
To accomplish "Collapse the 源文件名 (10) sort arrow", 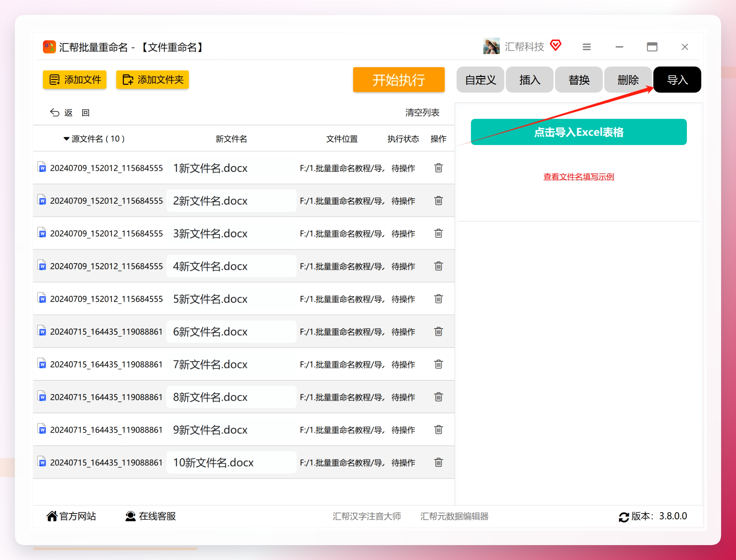I will (66, 139).
